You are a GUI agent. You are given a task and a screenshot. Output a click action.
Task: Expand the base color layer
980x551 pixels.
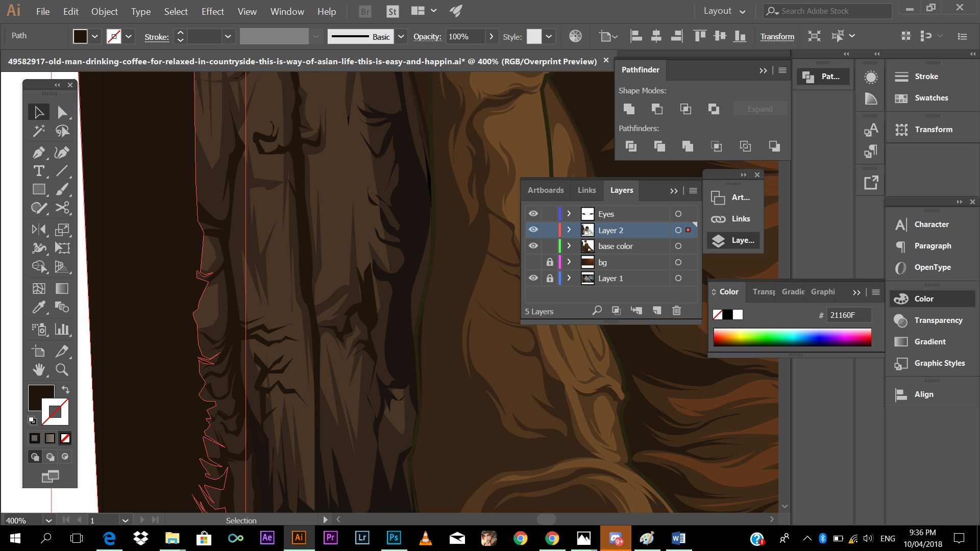[x=569, y=246]
